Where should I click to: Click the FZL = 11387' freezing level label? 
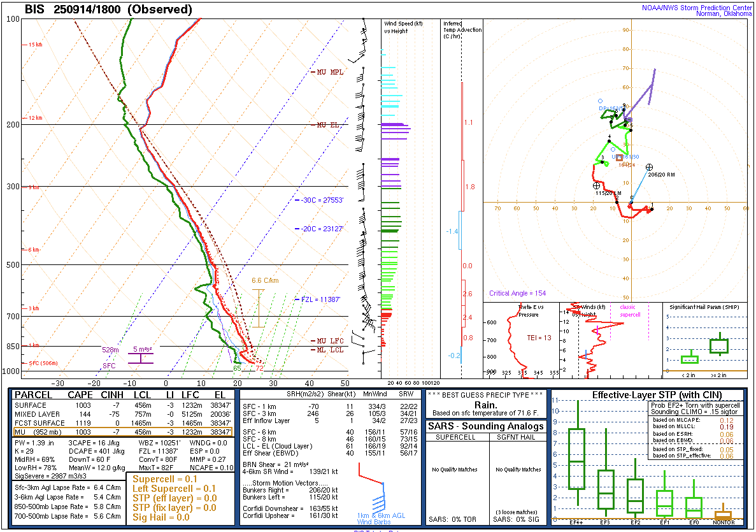[x=322, y=299]
